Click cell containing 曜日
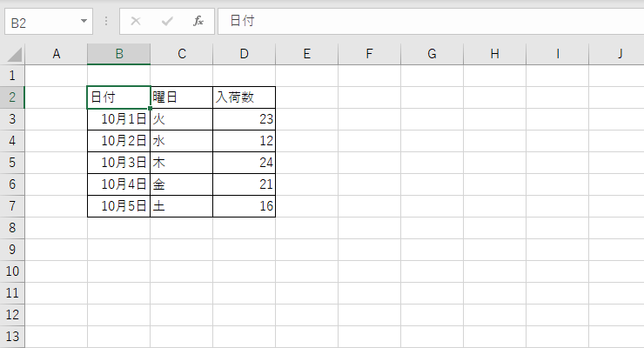The height and width of the screenshot is (348, 644). pos(182,97)
